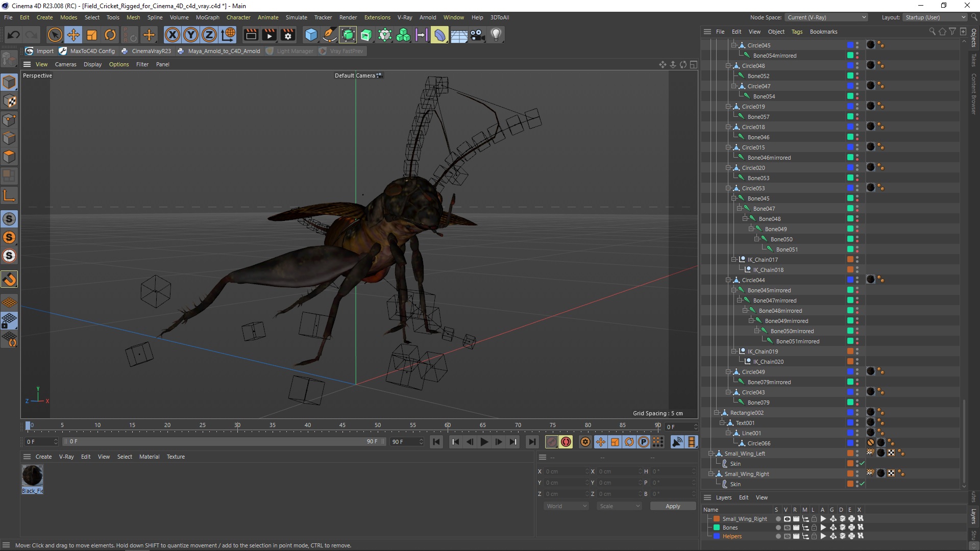Collapse the Bone047 tree node
Image resolution: width=980 pixels, height=551 pixels.
tap(740, 209)
